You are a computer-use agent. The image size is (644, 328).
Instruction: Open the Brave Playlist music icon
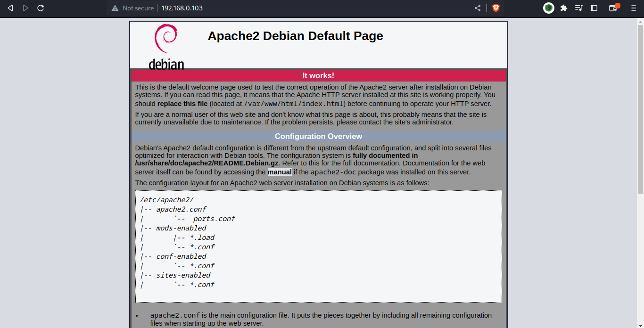point(579,8)
